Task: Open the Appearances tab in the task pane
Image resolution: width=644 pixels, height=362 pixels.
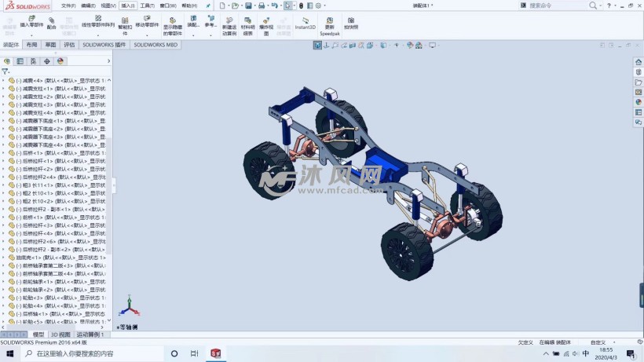Action: pos(639,102)
